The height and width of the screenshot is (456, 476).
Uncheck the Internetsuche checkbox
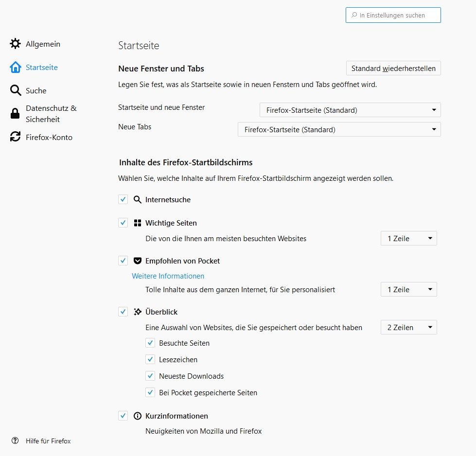123,199
